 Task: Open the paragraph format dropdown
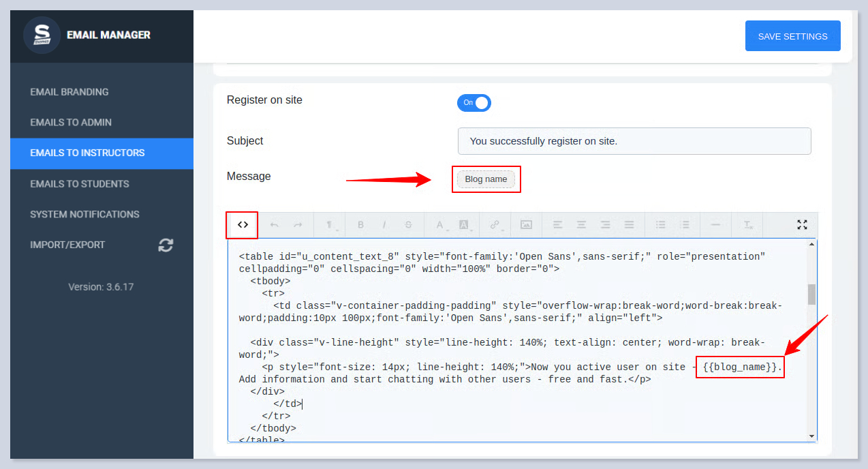pyautogui.click(x=330, y=225)
